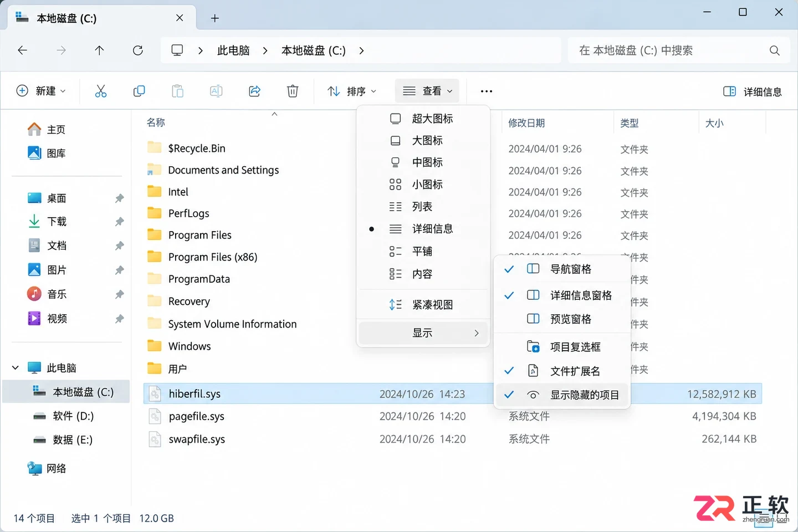
Task: Click the pin icon beside 下载
Action: 119,222
